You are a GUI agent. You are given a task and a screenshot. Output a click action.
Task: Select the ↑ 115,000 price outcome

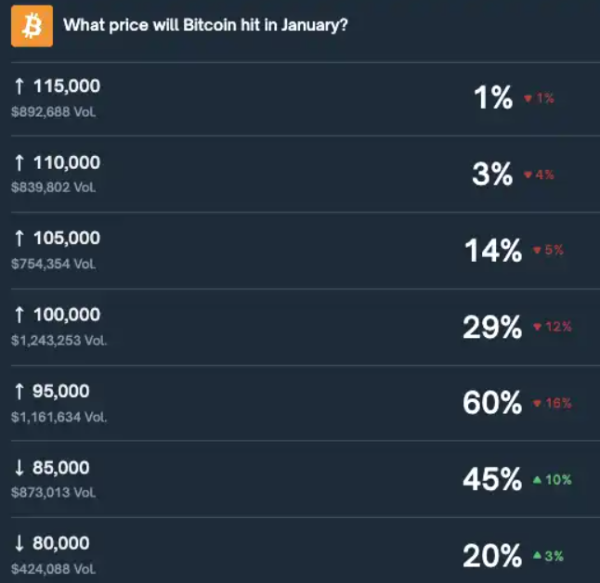coord(57,87)
